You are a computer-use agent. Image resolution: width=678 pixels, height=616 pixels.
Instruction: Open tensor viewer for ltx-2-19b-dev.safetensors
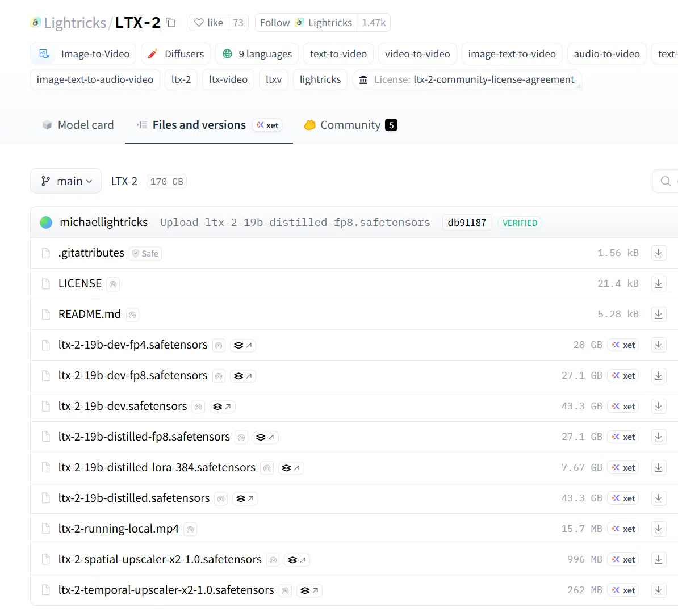(x=222, y=407)
